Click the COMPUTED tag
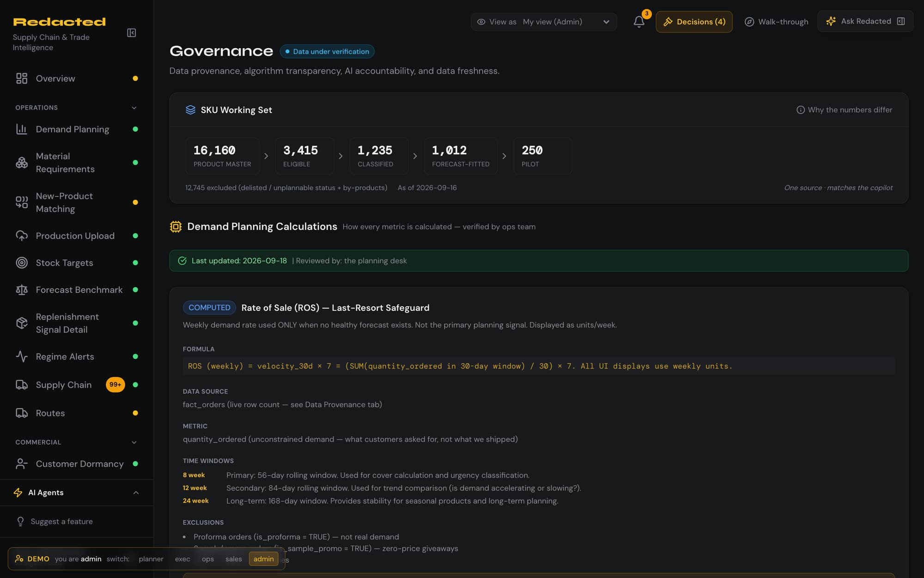Screen dimensions: 924x578 coord(209,308)
